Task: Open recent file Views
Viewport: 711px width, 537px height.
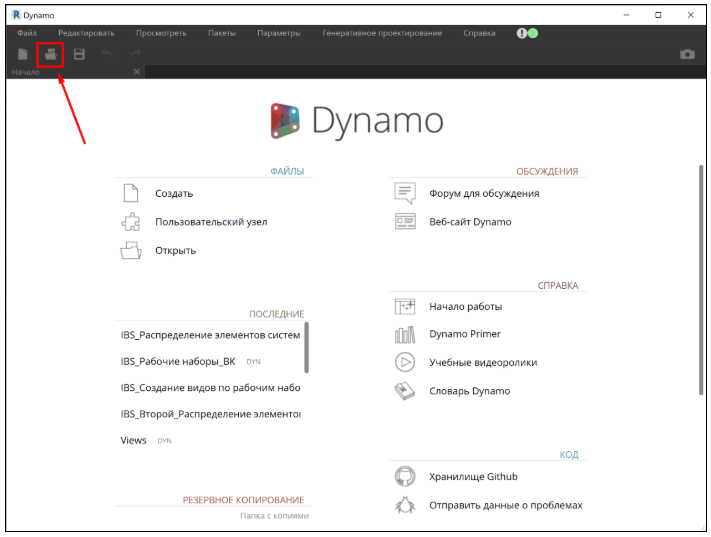Action: click(133, 440)
